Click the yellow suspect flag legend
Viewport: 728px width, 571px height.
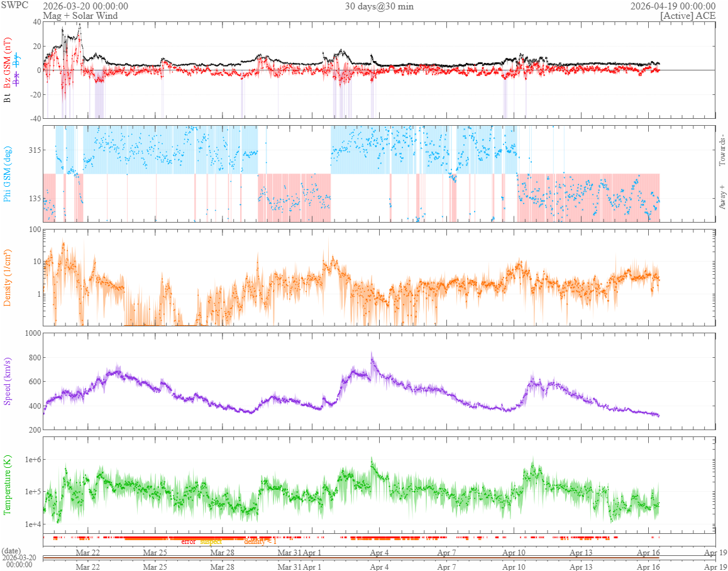pos(211,541)
